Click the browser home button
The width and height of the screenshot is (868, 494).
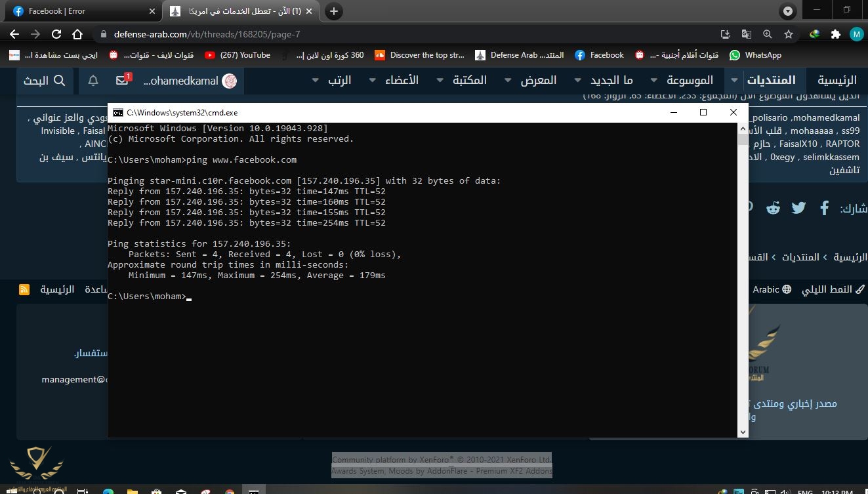pos(77,34)
